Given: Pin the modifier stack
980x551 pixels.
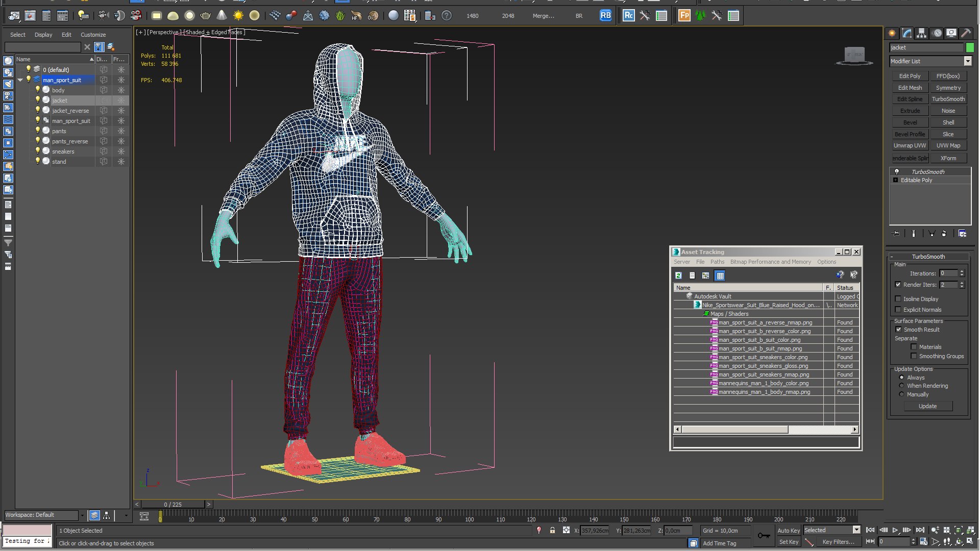Looking at the screenshot, I should pos(896,234).
